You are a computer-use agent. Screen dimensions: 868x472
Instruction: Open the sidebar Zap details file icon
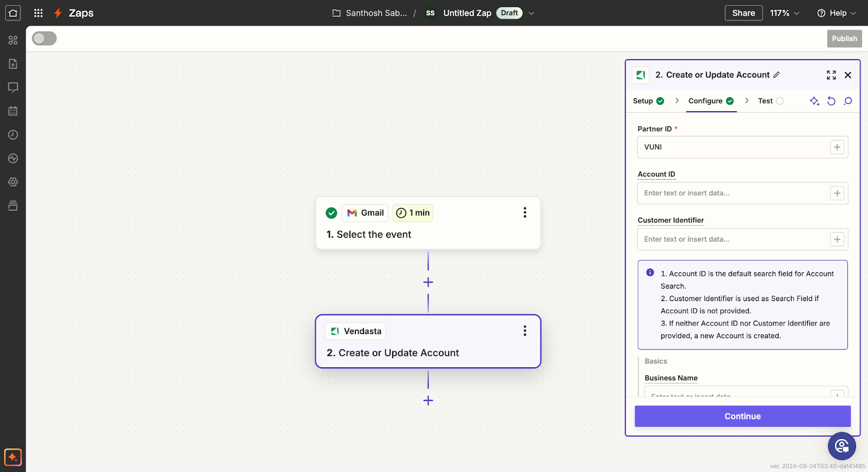point(13,64)
